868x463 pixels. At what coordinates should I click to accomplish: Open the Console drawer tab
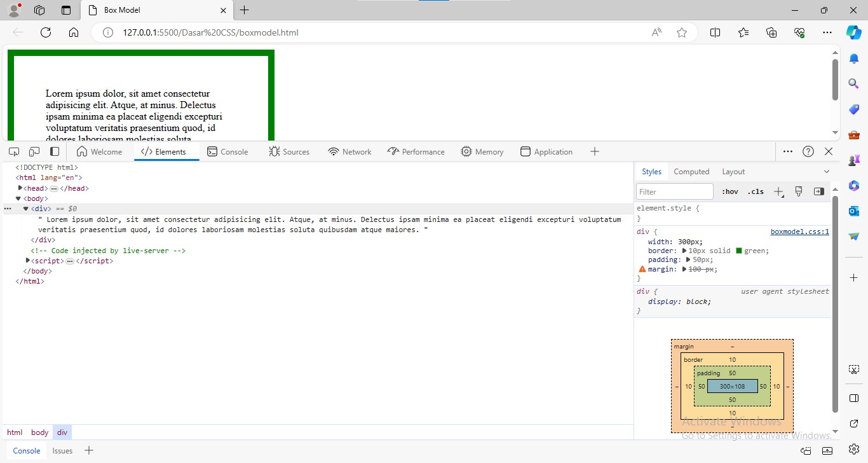tap(27, 451)
